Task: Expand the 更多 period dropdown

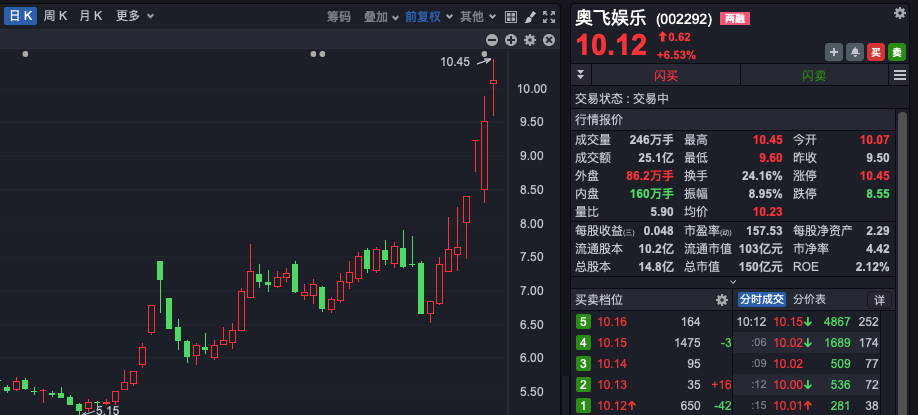Action: (134, 16)
